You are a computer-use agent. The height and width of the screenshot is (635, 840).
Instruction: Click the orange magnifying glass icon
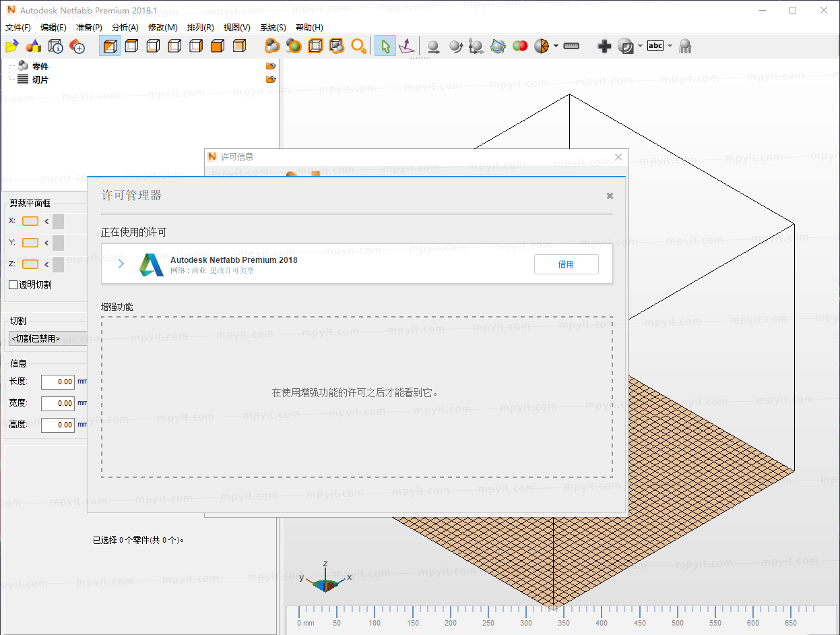[359, 46]
